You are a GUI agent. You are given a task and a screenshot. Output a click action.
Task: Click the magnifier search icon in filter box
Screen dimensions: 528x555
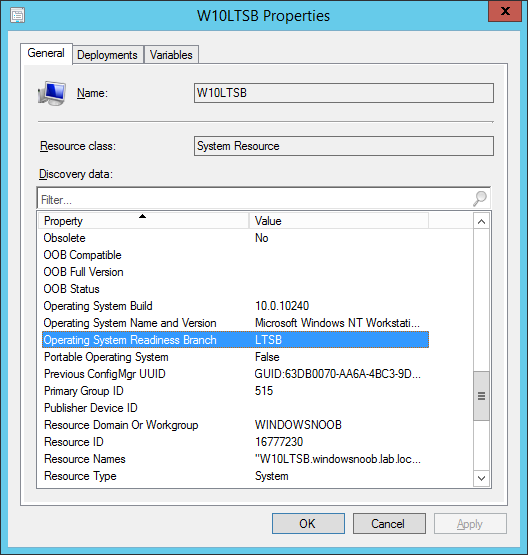(x=480, y=198)
